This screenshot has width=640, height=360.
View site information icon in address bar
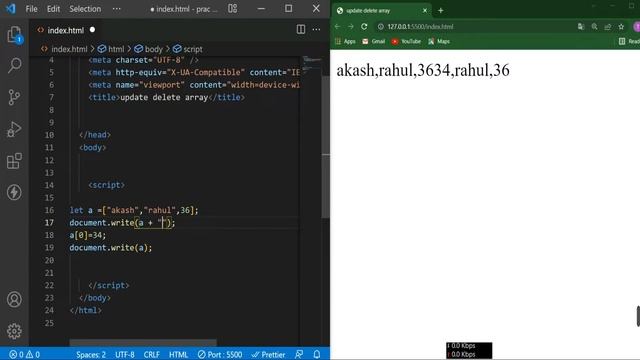click(x=380, y=27)
